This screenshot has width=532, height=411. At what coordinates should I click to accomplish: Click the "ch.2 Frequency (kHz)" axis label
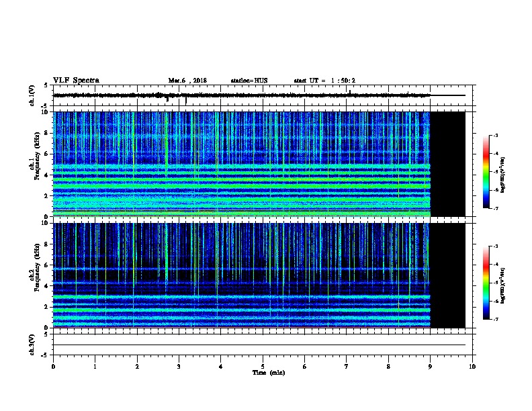pyautogui.click(x=35, y=267)
